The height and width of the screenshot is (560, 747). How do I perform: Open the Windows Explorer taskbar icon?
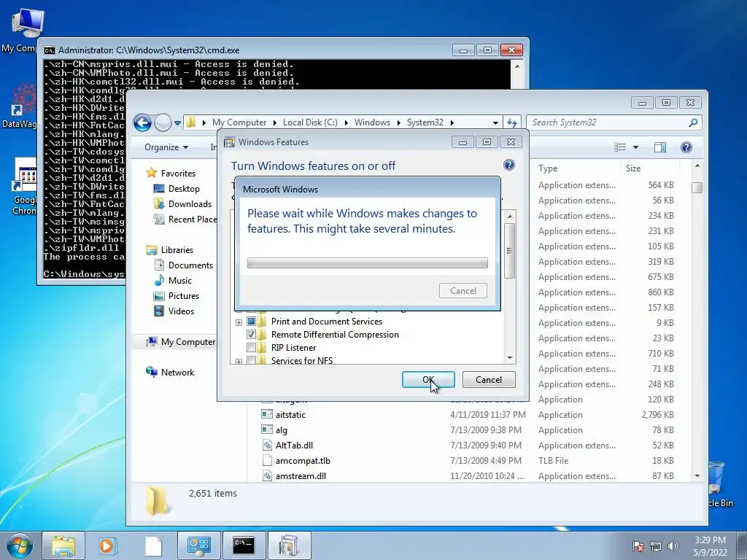(x=63, y=545)
